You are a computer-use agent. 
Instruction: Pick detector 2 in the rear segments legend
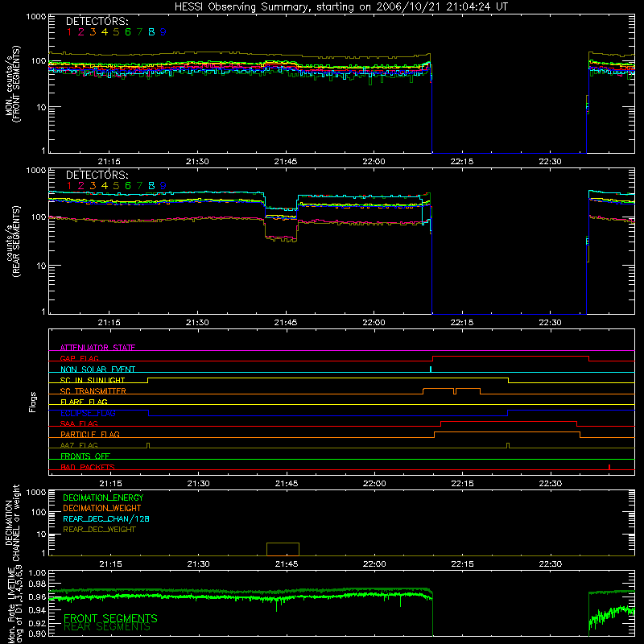click(x=81, y=186)
